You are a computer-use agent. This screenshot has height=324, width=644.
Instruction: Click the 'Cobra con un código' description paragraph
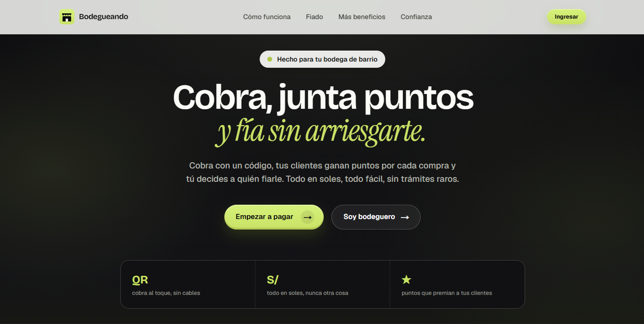(x=322, y=173)
